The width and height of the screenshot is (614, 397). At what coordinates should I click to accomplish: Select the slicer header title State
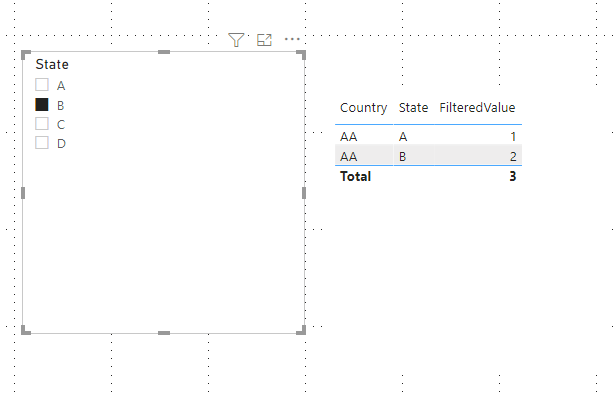(52, 64)
